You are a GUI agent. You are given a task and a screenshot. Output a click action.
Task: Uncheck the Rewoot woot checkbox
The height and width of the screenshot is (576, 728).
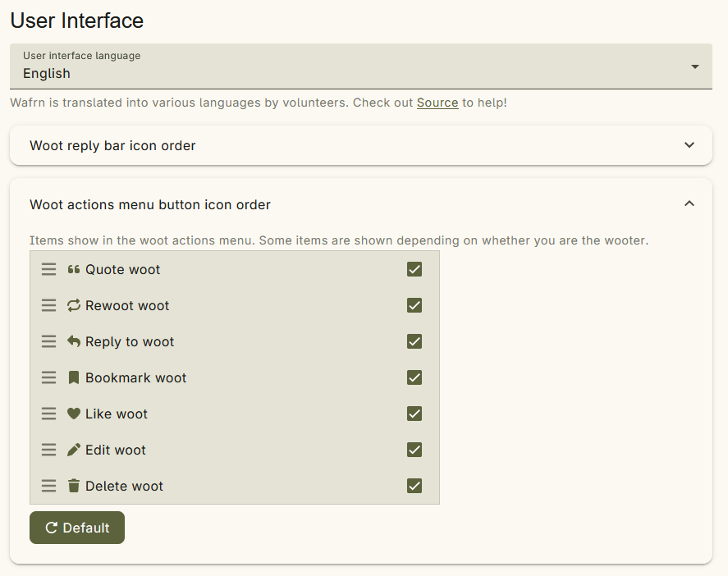click(x=414, y=304)
